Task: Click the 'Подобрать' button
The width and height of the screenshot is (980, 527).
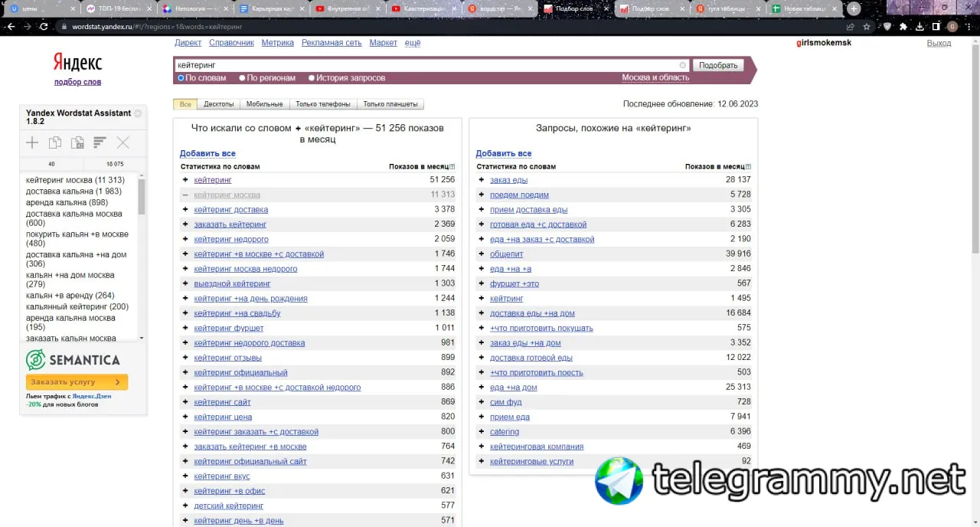Action: tap(718, 65)
